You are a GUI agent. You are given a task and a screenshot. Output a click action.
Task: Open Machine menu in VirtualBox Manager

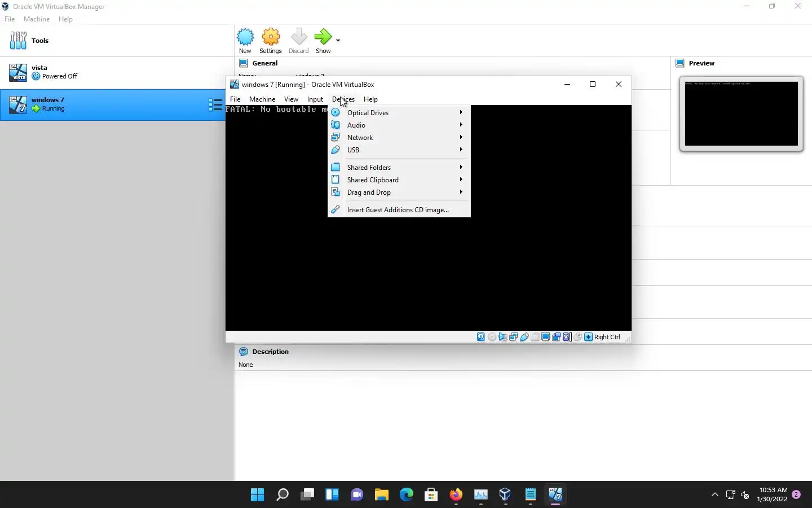pyautogui.click(x=37, y=19)
